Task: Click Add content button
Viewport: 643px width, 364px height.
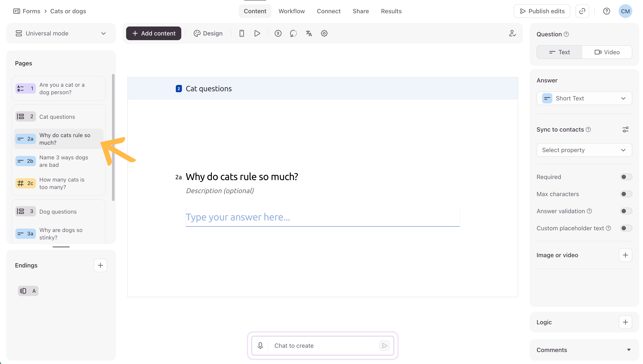Action: 153,33
